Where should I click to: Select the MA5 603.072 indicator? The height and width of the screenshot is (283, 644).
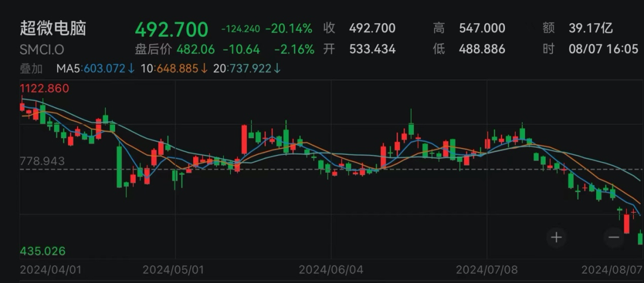[95, 69]
